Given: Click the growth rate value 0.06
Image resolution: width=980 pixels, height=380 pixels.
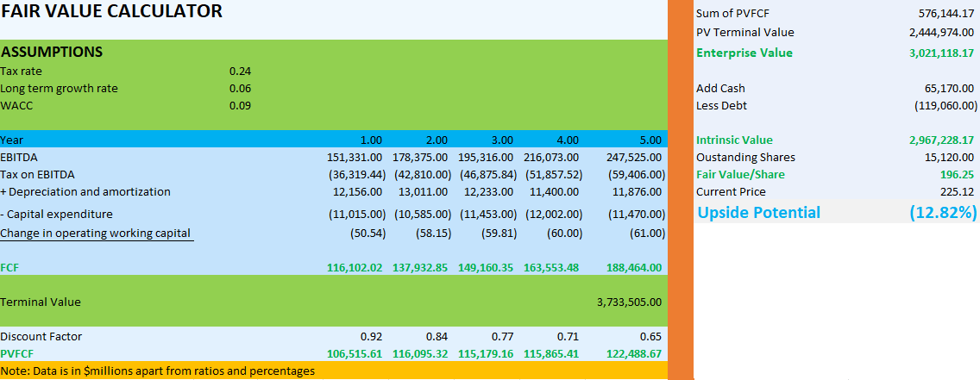Looking at the screenshot, I should [240, 89].
